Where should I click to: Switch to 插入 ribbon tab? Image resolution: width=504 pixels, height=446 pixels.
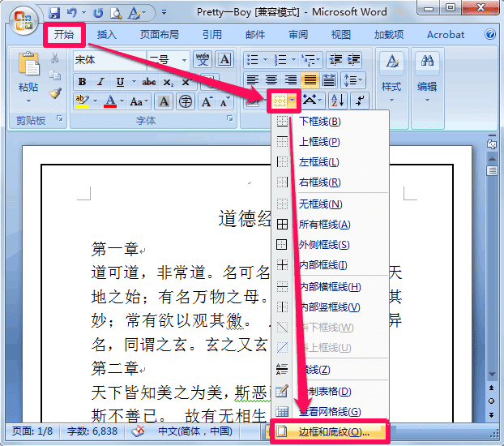(107, 34)
